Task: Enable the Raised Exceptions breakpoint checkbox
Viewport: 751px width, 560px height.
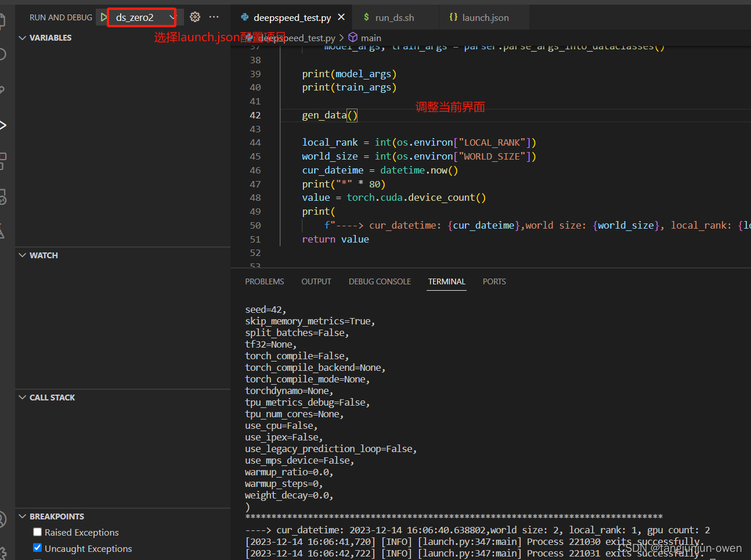Action: (x=37, y=532)
